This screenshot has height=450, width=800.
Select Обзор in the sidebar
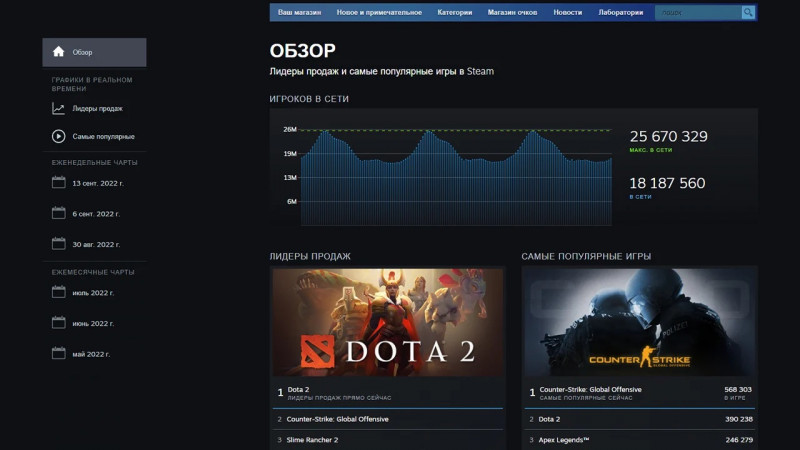[x=94, y=52]
